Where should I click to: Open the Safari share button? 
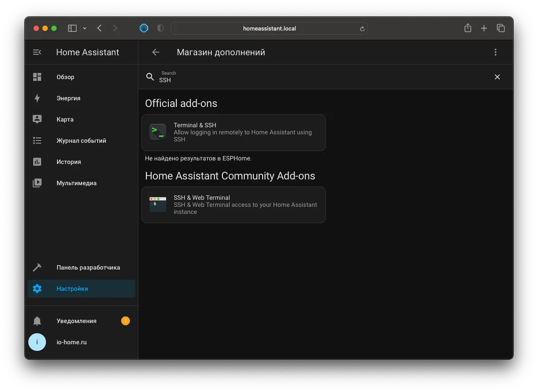(x=468, y=28)
